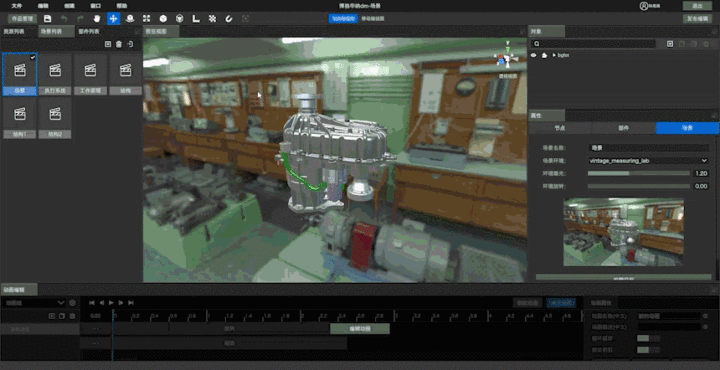
Task: Toggle eye visibility of bghn object
Action: (534, 55)
